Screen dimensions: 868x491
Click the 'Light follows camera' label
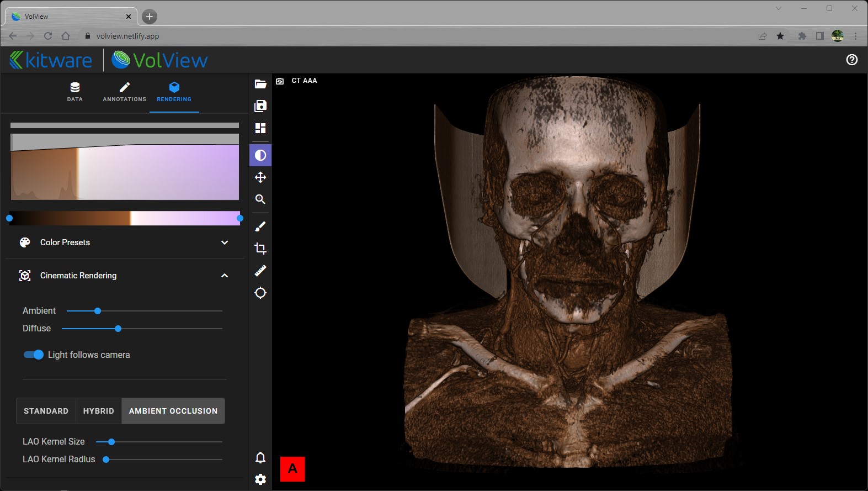[89, 355]
